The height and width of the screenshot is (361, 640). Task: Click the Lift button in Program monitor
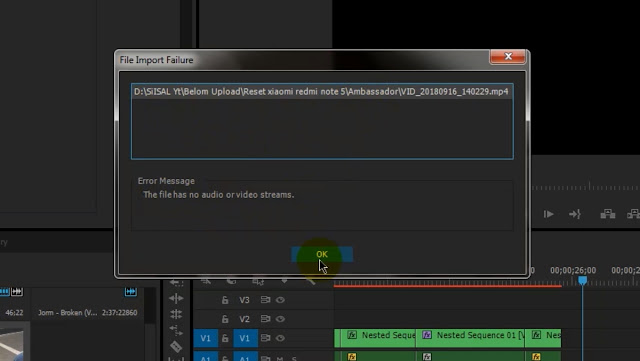[608, 214]
